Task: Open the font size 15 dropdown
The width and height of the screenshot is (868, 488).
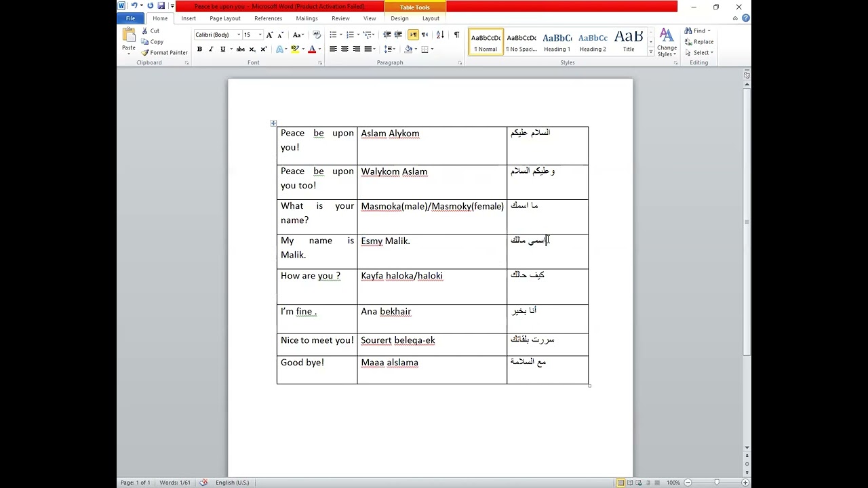Action: [x=260, y=35]
